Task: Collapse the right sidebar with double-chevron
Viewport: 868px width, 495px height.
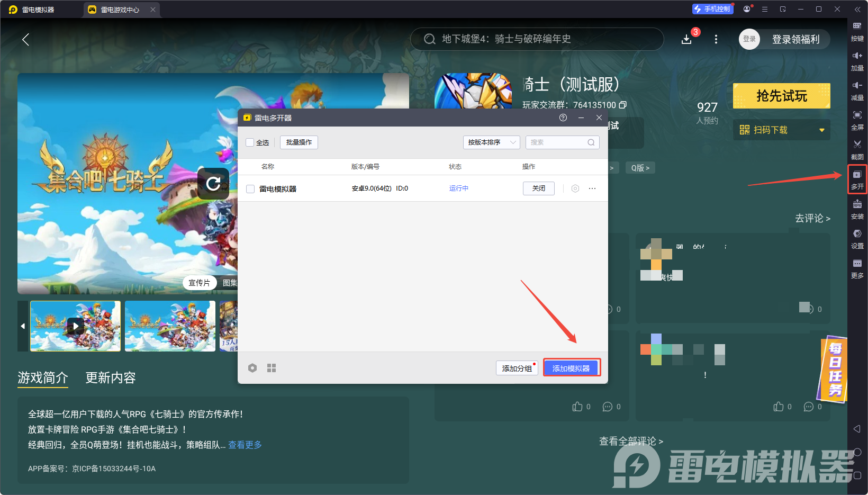Action: coord(857,10)
